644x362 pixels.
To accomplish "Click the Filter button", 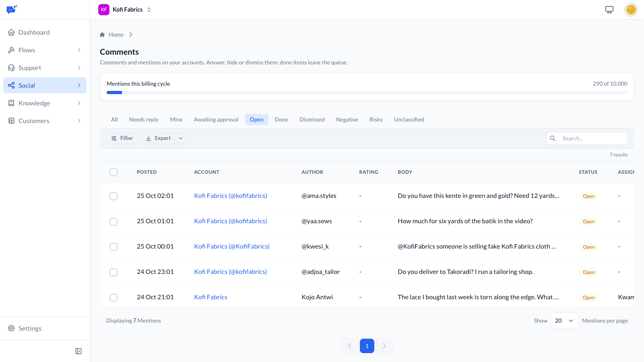I will 122,138.
